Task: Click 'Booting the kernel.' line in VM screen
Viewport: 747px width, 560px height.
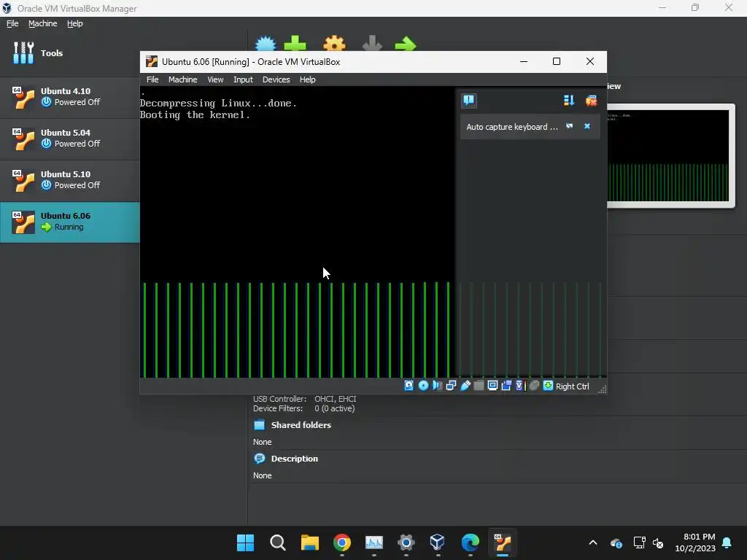Action: [195, 114]
